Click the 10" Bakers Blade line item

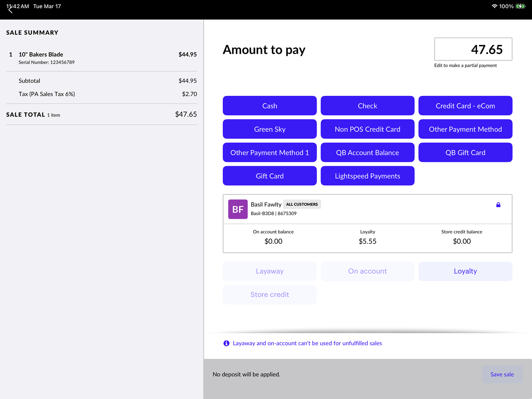click(x=102, y=58)
